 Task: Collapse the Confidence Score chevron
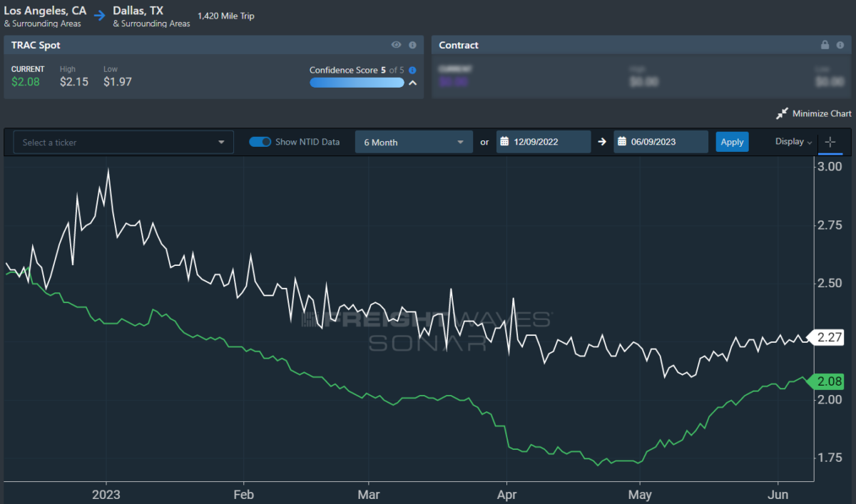(412, 83)
